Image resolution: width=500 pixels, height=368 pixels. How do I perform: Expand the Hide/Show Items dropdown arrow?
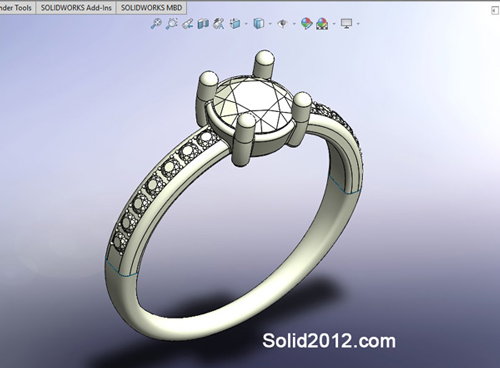pos(294,24)
